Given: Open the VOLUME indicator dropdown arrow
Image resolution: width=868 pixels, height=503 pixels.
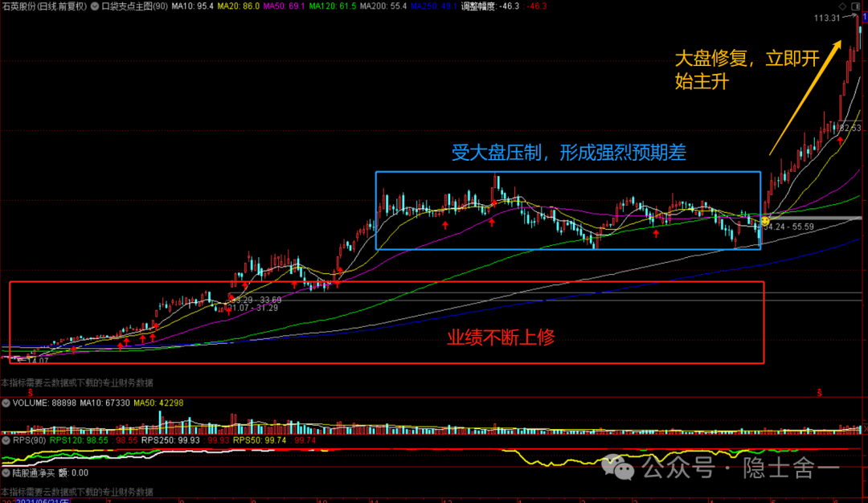Looking at the screenshot, I should tap(6, 403).
